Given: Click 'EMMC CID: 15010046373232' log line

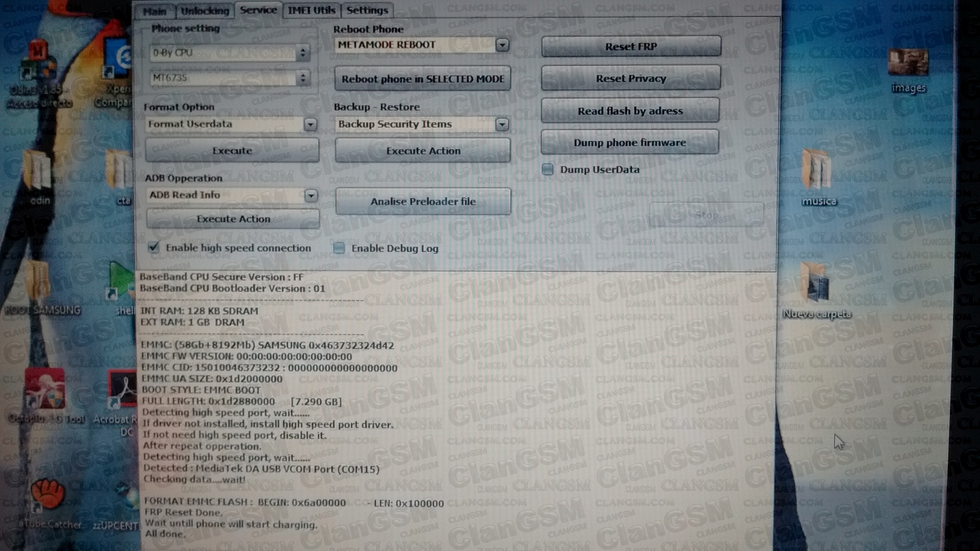Looking at the screenshot, I should (269, 368).
